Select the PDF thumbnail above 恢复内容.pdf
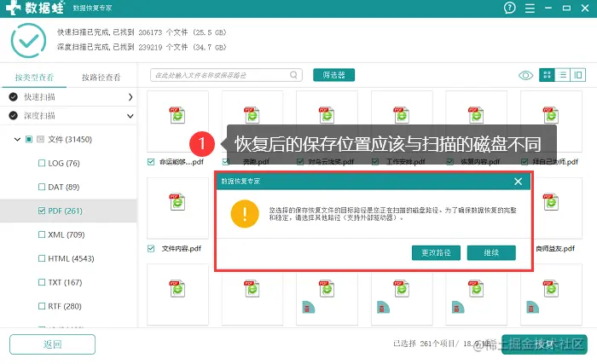The width and height of the screenshot is (597, 364). (476, 115)
